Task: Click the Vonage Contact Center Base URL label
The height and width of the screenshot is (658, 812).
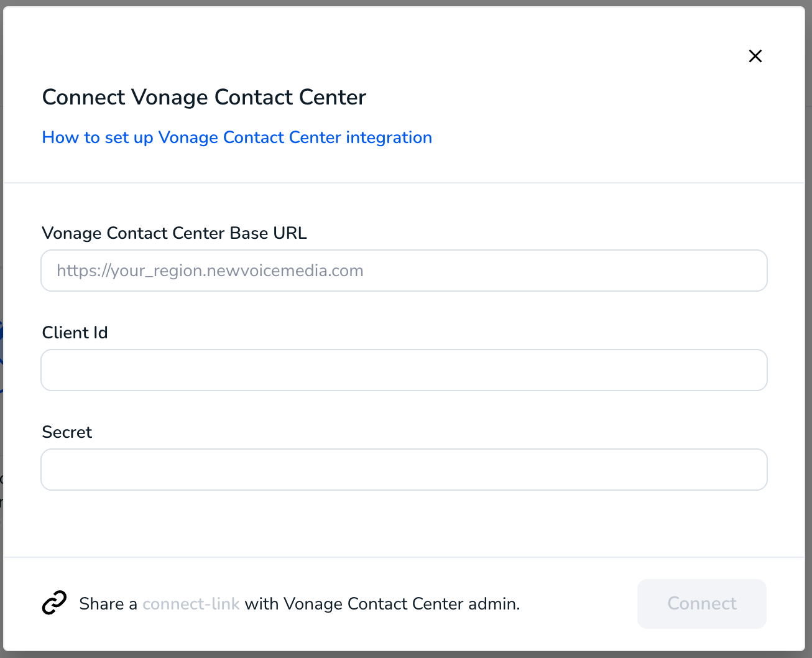Action: [175, 233]
